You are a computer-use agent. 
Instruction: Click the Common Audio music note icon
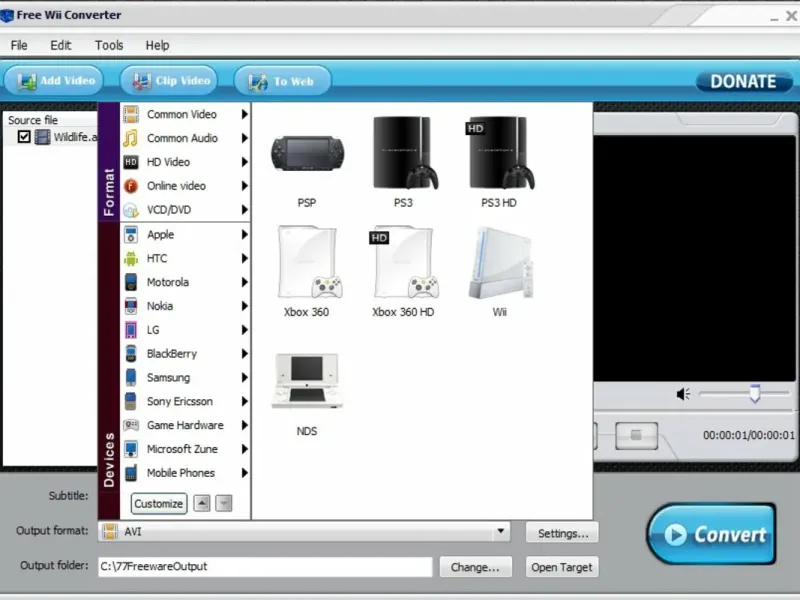(x=131, y=138)
